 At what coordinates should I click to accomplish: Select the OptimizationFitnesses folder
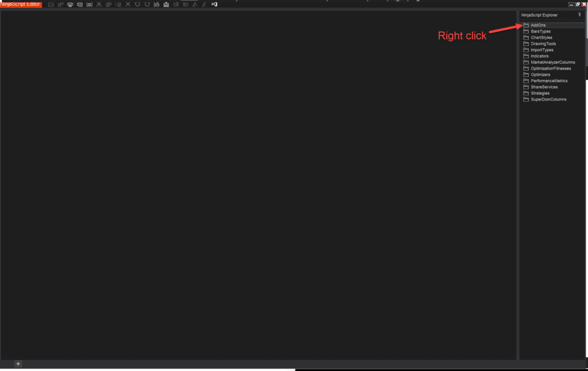click(547, 69)
